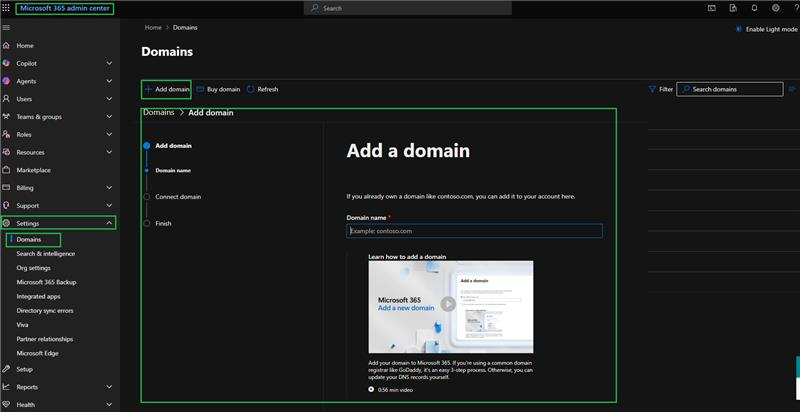The height and width of the screenshot is (412, 800).
Task: Click the Refresh icon in toolbar
Action: coord(251,89)
